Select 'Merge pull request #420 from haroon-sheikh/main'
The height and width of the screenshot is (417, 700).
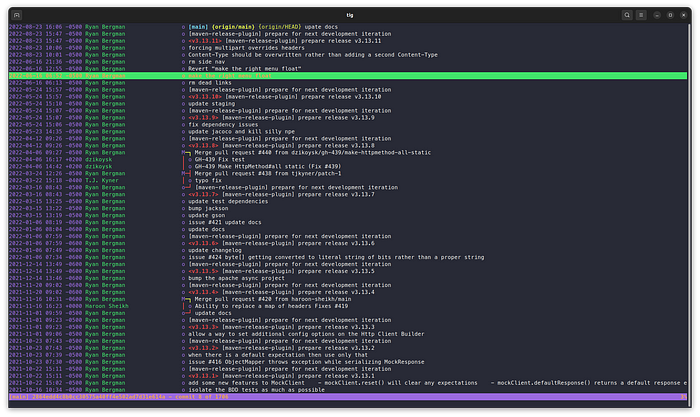273,299
